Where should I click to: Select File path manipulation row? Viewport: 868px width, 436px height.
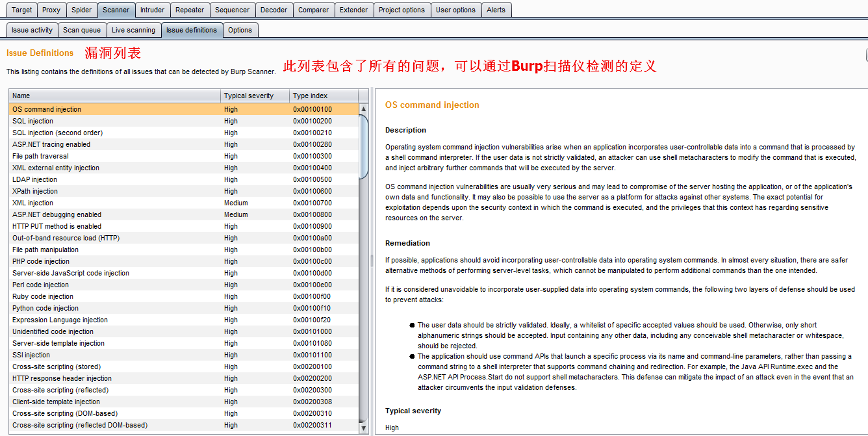click(184, 250)
